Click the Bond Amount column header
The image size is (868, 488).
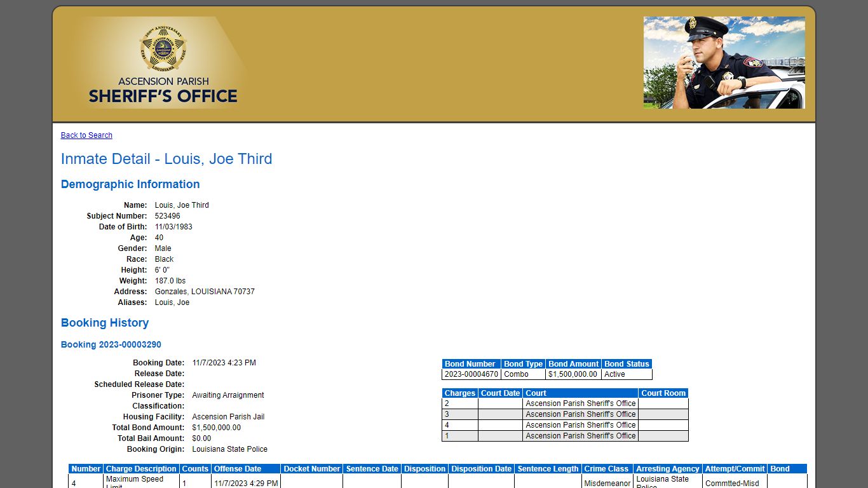[573, 364]
